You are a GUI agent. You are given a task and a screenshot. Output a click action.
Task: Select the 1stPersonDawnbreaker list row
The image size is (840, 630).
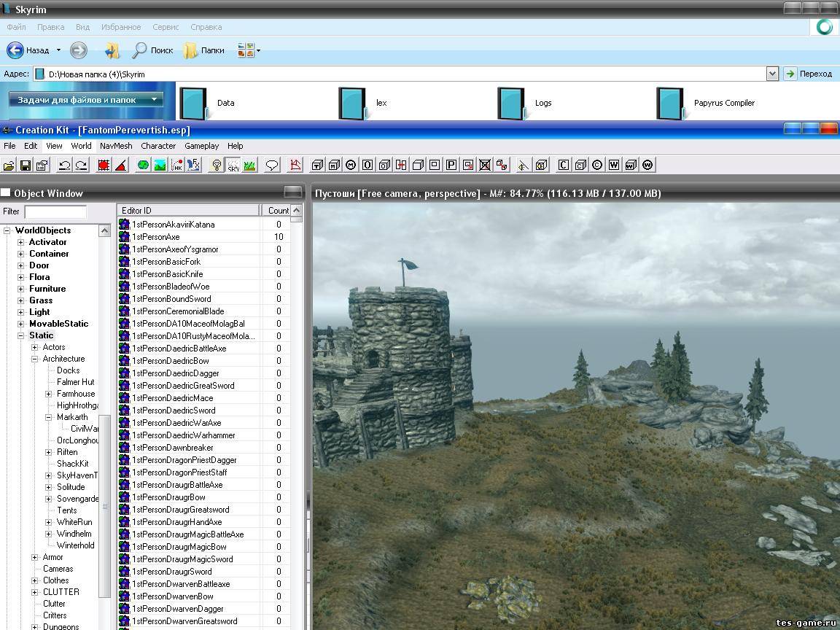pyautogui.click(x=204, y=447)
